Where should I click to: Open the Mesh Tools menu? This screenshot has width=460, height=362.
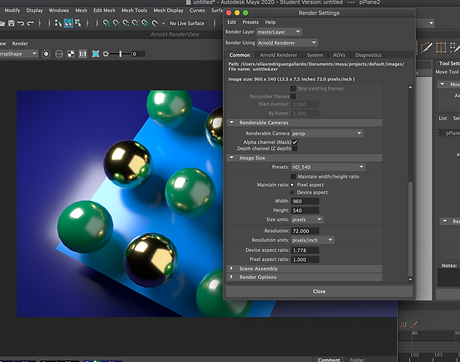coord(134,10)
